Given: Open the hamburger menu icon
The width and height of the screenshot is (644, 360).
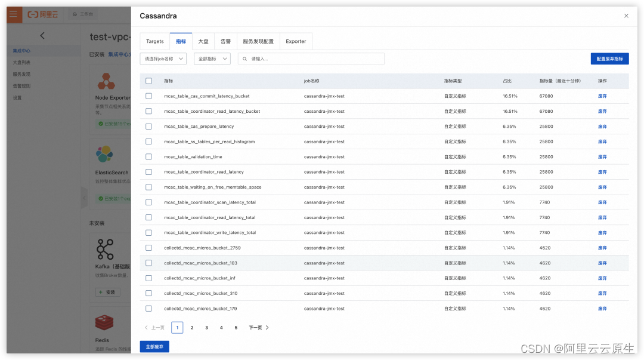Looking at the screenshot, I should [x=14, y=14].
